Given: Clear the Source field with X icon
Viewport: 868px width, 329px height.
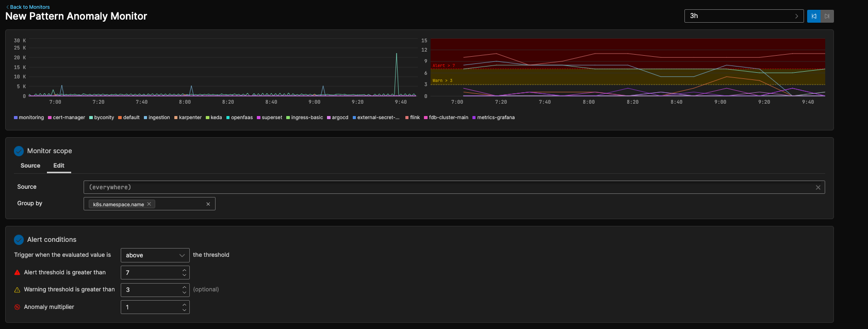Looking at the screenshot, I should (x=818, y=187).
